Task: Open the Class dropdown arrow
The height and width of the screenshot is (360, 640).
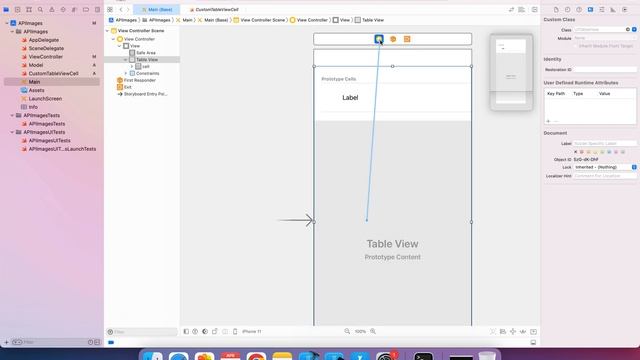Action: [634, 29]
